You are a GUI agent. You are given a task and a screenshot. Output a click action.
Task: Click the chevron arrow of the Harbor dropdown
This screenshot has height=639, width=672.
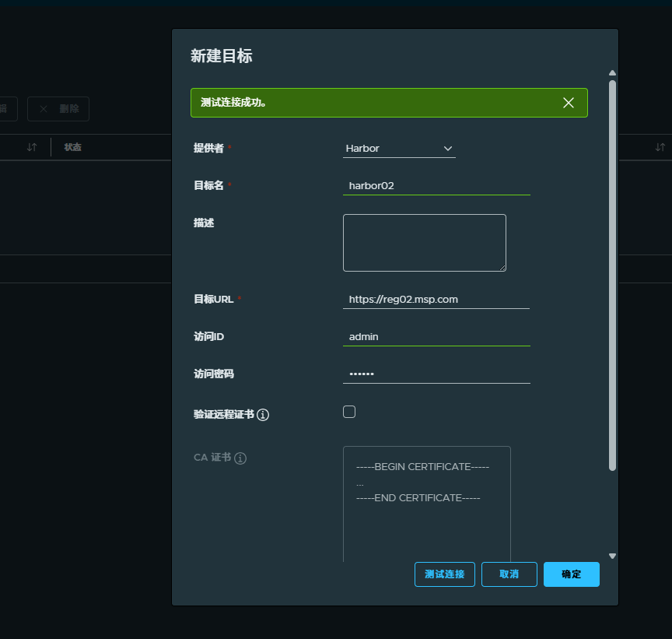tap(448, 149)
